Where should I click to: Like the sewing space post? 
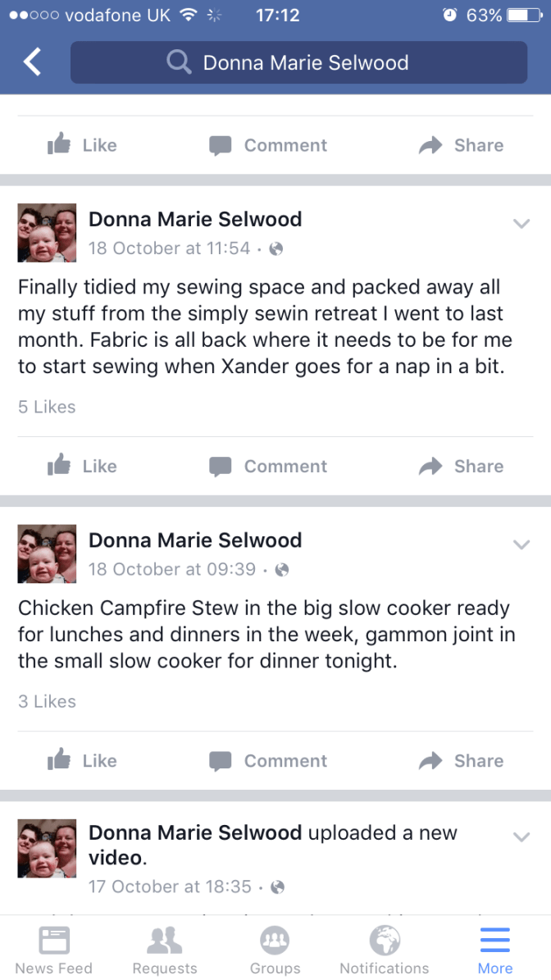82,466
